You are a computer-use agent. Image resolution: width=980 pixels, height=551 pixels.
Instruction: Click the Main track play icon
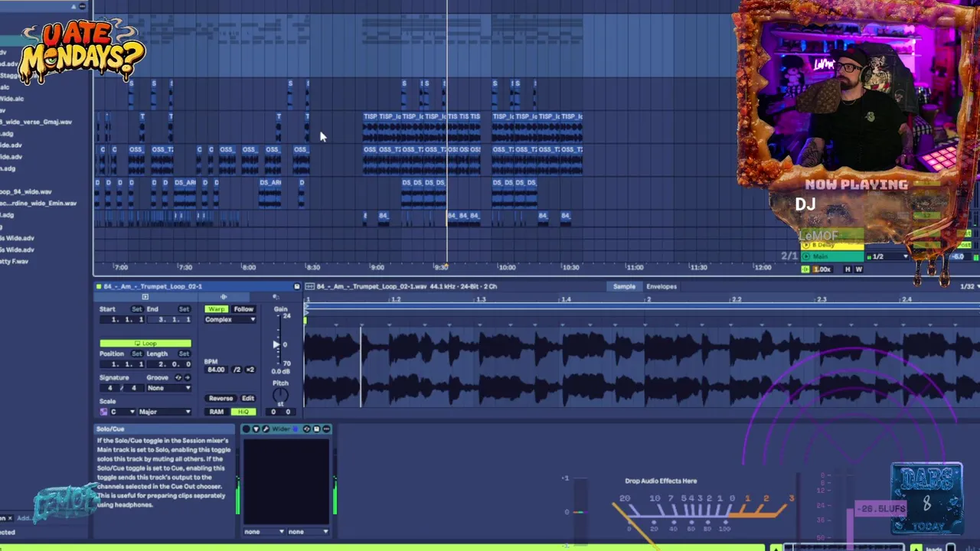pyautogui.click(x=806, y=256)
